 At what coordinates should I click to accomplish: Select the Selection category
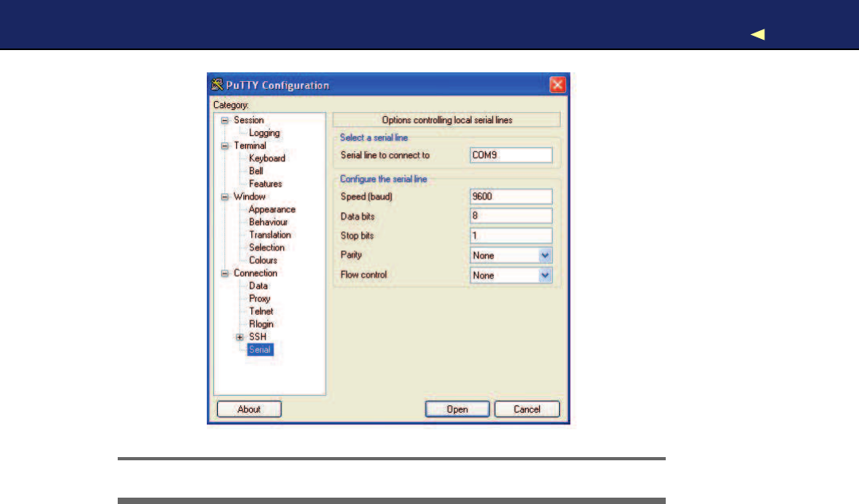tap(266, 247)
